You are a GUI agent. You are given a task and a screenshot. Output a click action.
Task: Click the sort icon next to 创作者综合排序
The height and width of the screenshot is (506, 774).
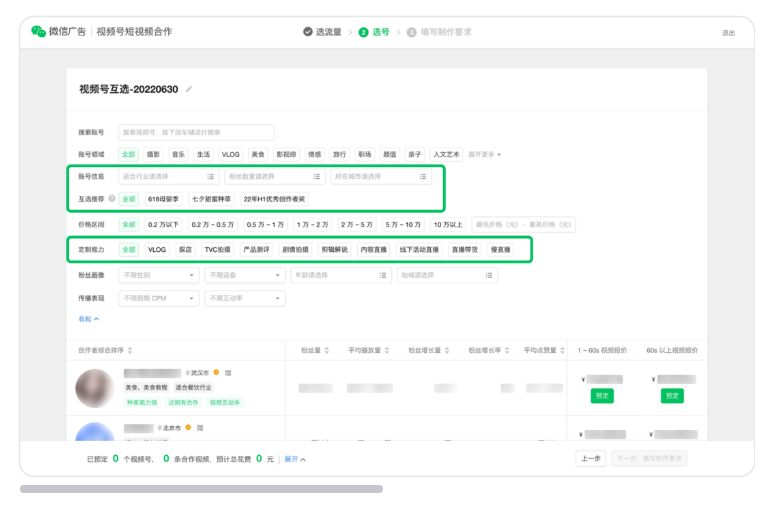(x=130, y=351)
